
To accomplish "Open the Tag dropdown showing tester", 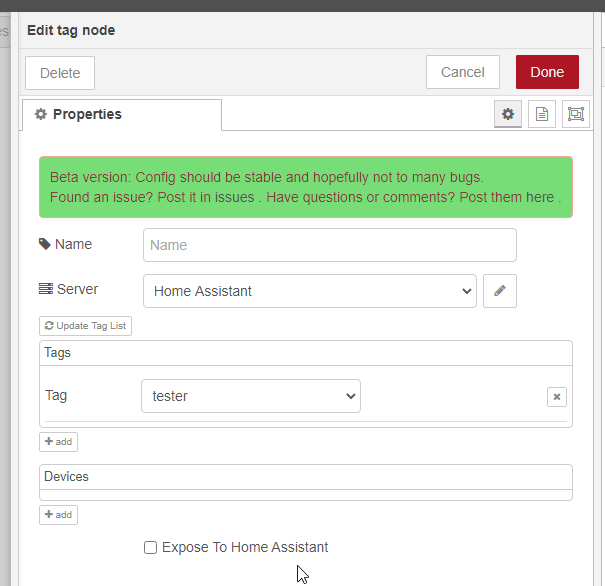I will click(251, 396).
